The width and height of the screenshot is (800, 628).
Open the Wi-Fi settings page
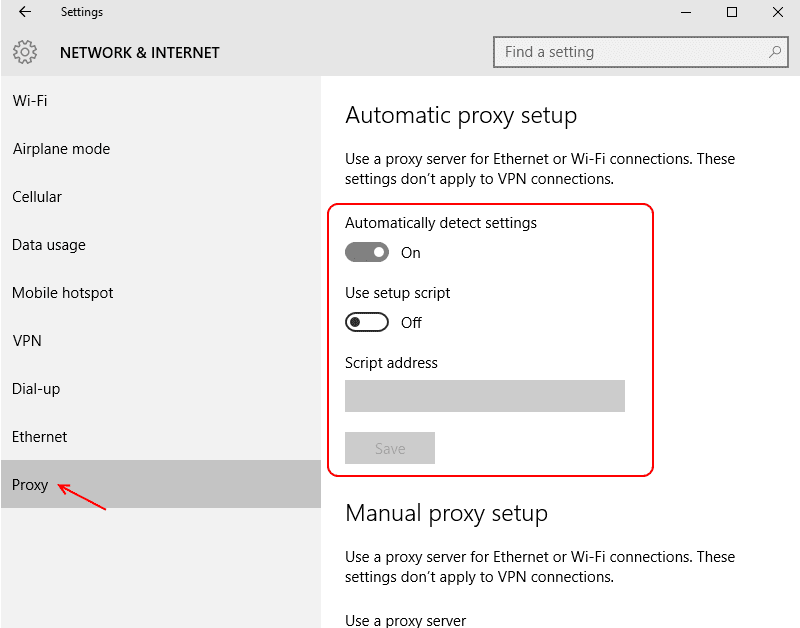30,101
